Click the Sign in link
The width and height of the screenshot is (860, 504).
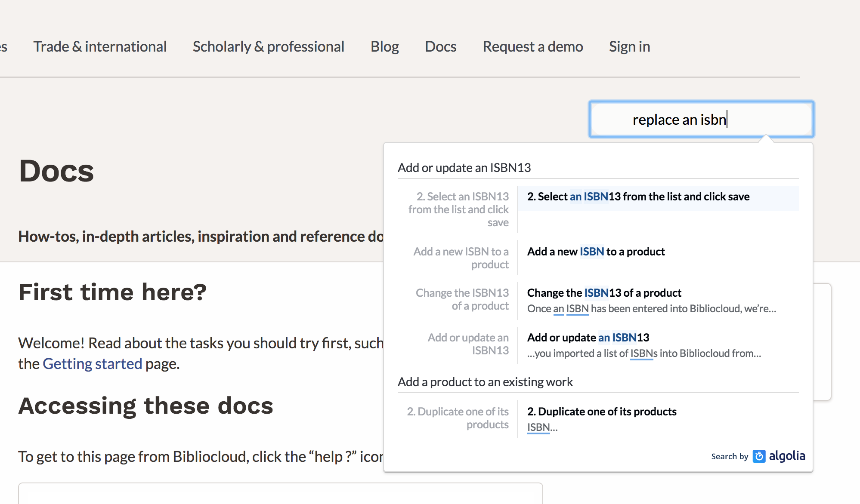629,46
